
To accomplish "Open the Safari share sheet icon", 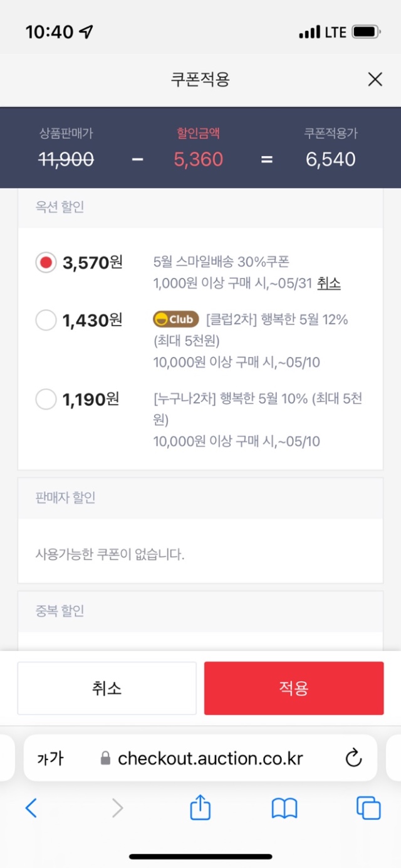I will tap(200, 807).
